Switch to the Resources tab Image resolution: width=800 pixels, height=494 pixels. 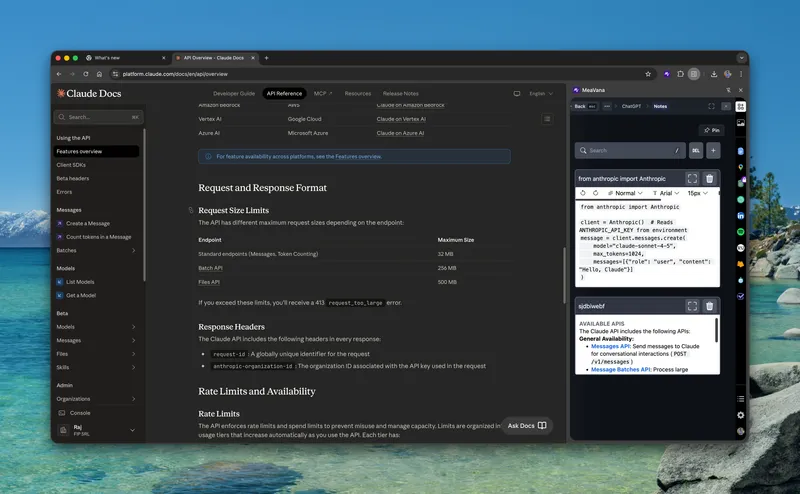(358, 93)
